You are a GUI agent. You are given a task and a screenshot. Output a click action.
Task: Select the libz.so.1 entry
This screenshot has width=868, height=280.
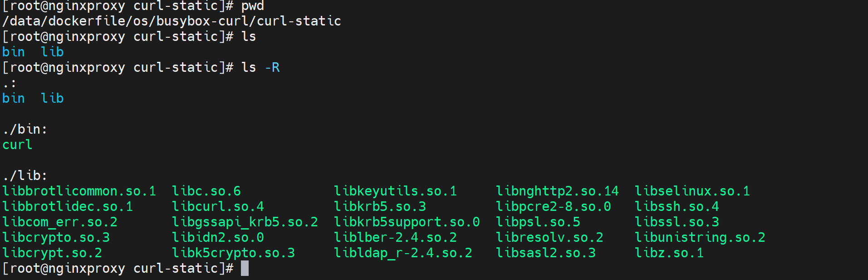pyautogui.click(x=669, y=253)
